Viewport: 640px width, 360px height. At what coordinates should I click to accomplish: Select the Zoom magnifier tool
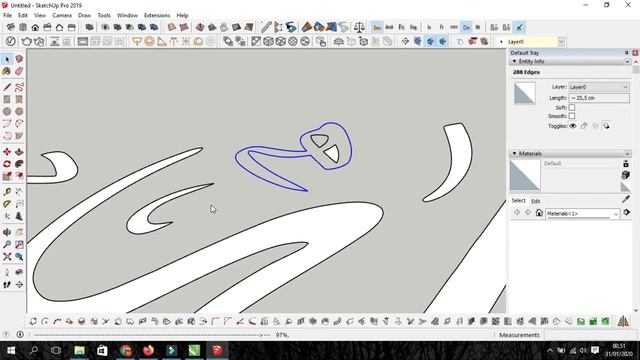pos(7,244)
